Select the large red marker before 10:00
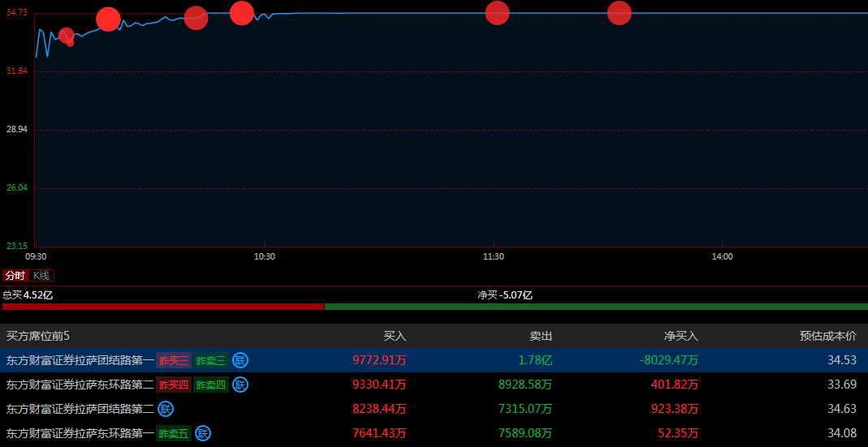The height and width of the screenshot is (447, 868). [x=108, y=19]
